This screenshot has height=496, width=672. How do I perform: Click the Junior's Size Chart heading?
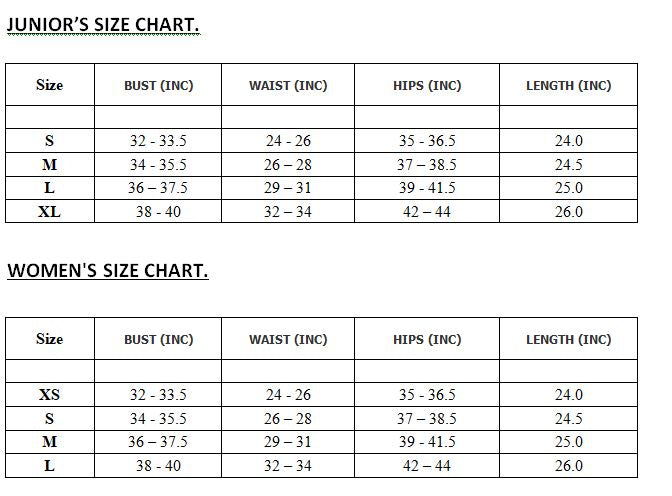pos(103,24)
